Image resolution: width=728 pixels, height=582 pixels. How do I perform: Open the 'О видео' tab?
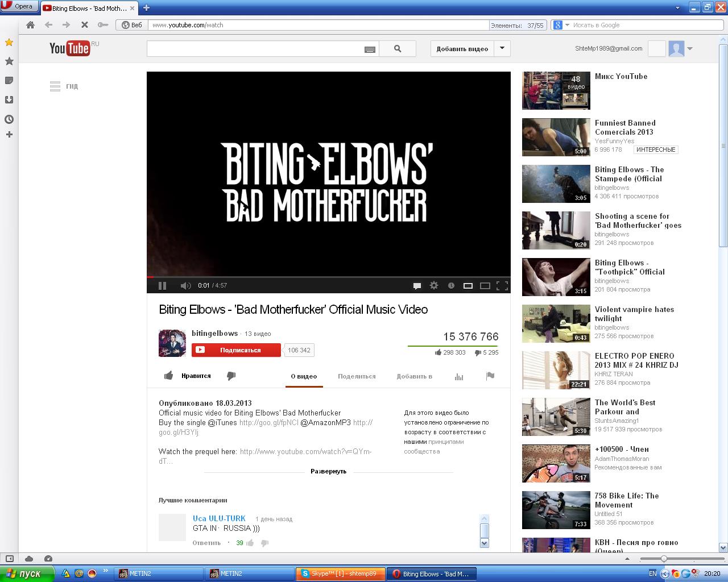[304, 376]
